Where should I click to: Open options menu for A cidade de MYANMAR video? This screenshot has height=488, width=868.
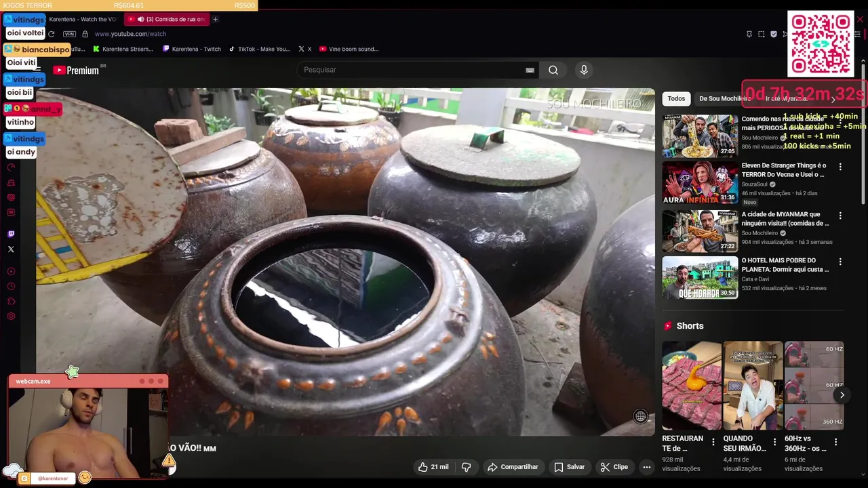point(840,216)
